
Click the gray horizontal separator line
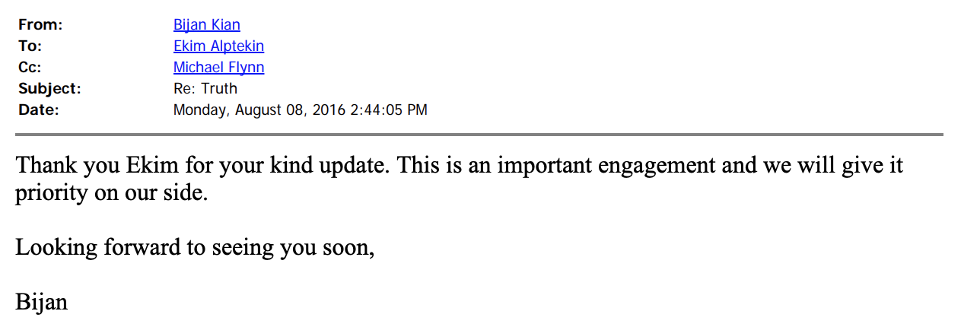(x=479, y=135)
